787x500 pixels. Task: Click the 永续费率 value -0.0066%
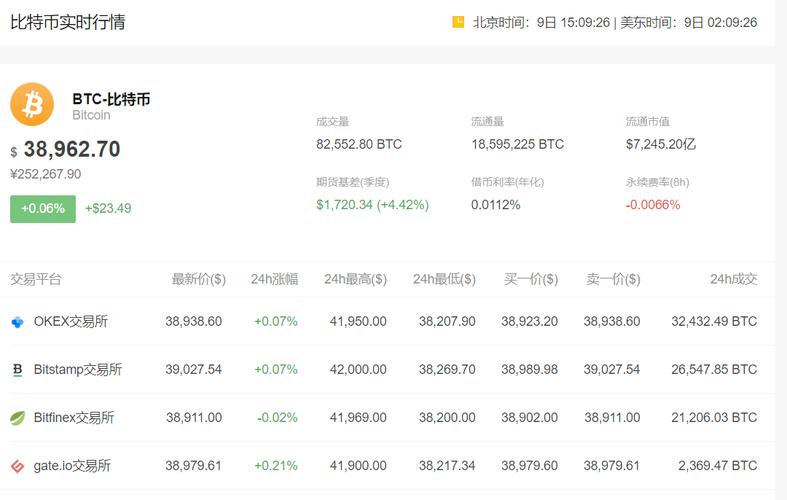click(652, 205)
